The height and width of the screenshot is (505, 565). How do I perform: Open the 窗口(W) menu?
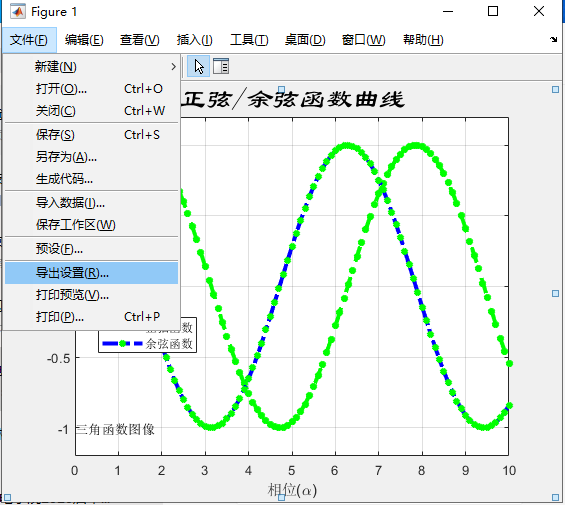363,40
